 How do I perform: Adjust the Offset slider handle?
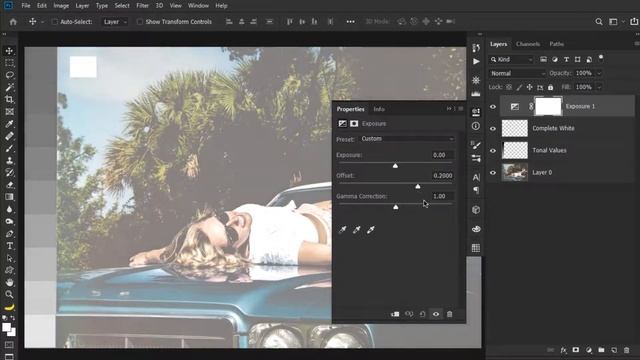(418, 187)
